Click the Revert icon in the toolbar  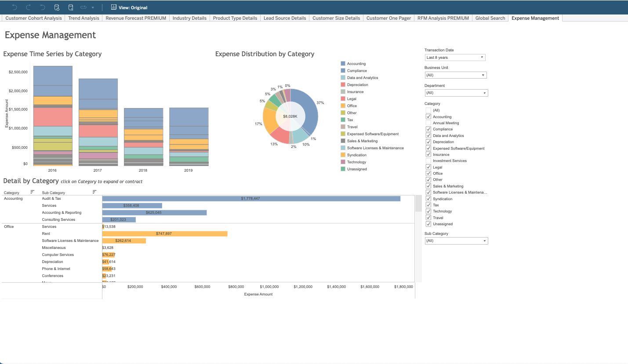tap(43, 7)
